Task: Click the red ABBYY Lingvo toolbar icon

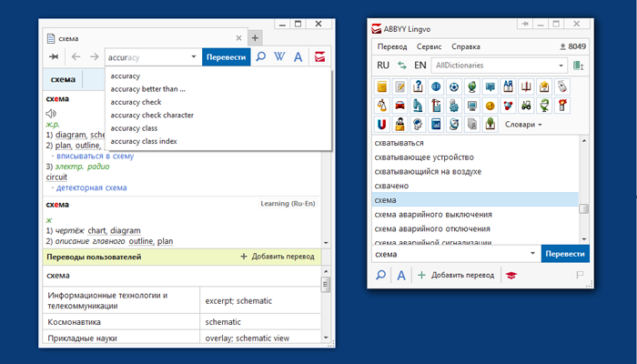Action: coord(318,57)
